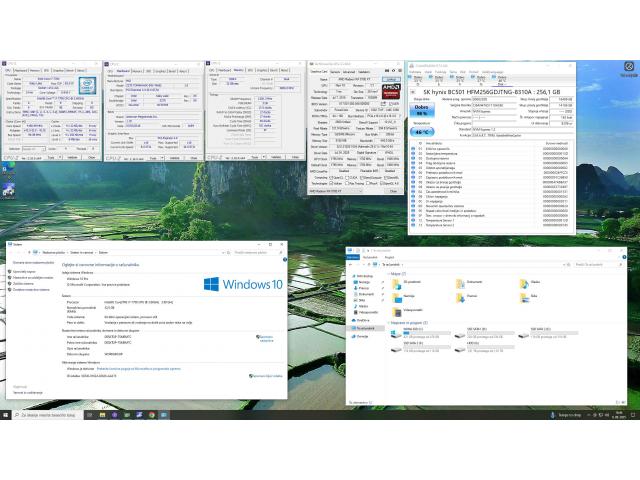Toggle the OpenGL 4.6 checkbox in GPU-Z
The width and height of the screenshot is (640, 480).
pyautogui.click(x=382, y=183)
